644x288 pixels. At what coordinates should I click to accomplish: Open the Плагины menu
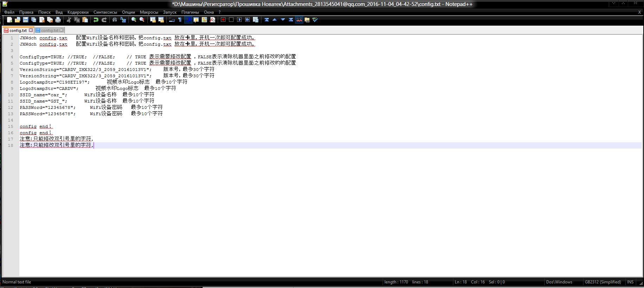[190, 12]
